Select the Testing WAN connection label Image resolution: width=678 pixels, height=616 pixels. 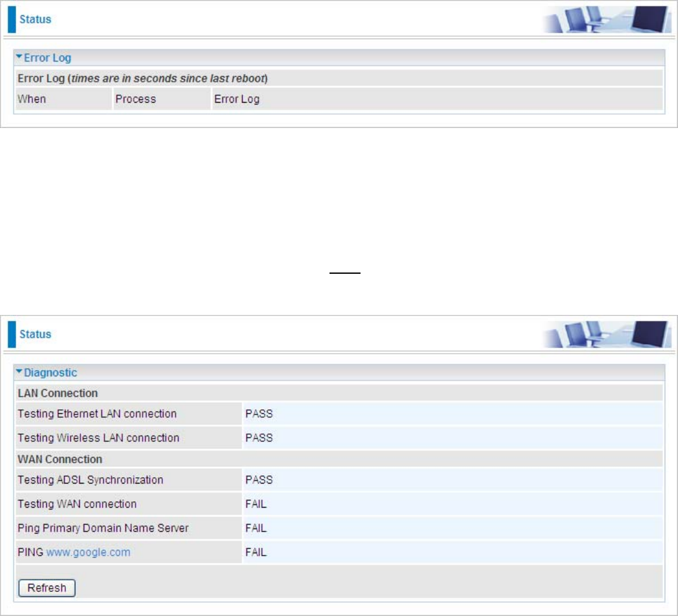coord(77,504)
